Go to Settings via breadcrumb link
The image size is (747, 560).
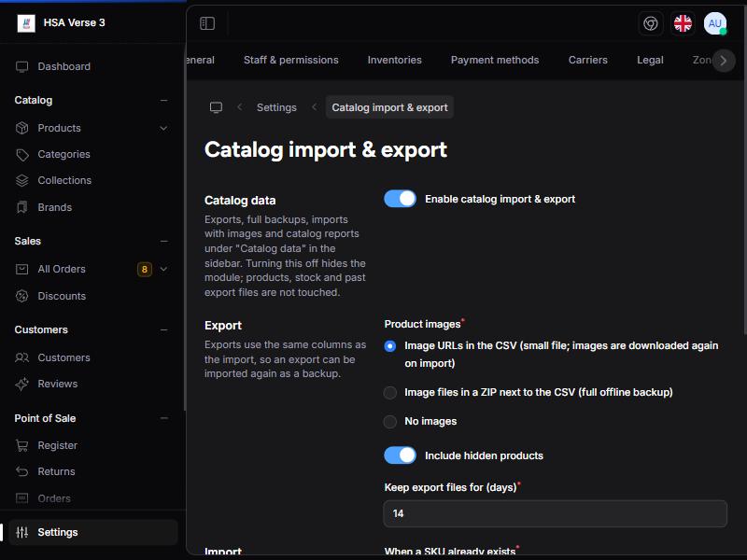click(x=276, y=107)
